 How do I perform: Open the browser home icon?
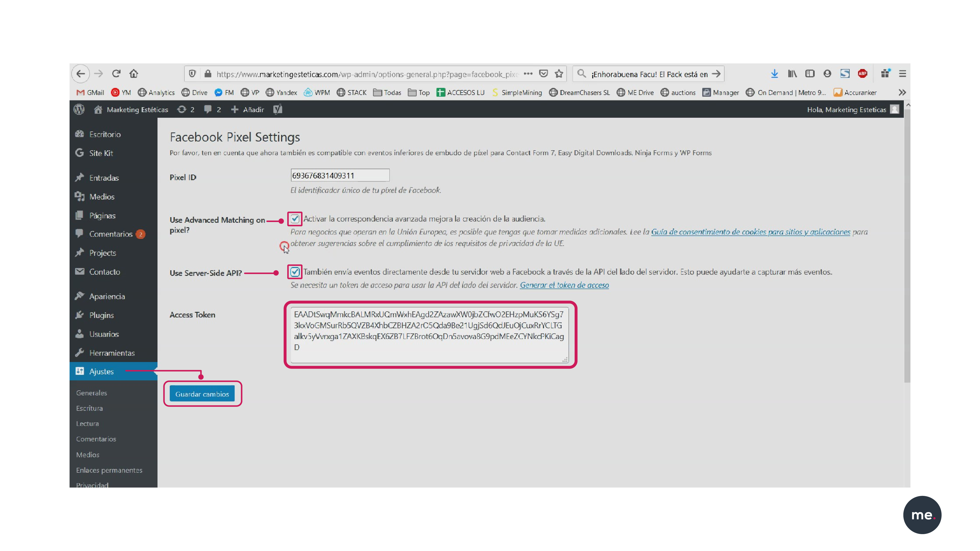(x=133, y=74)
